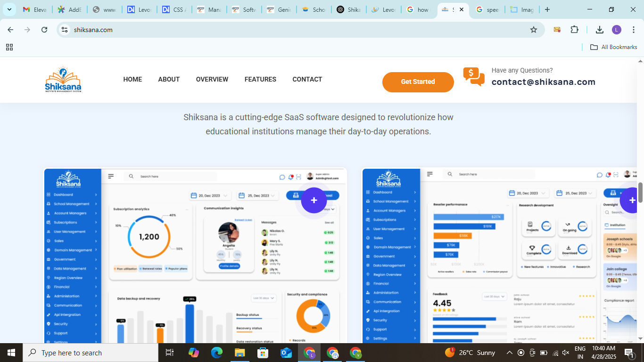Open the Windows Start menu
The height and width of the screenshot is (362, 644).
(x=11, y=353)
